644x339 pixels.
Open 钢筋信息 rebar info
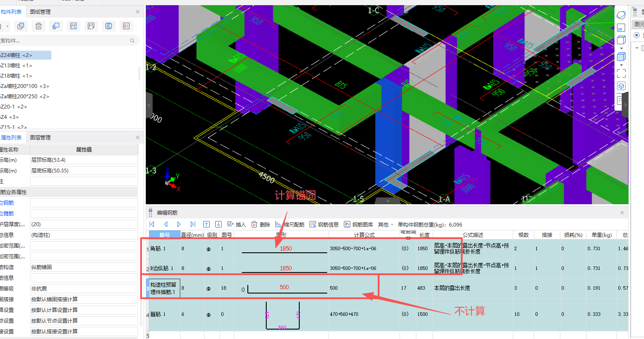[324, 224]
